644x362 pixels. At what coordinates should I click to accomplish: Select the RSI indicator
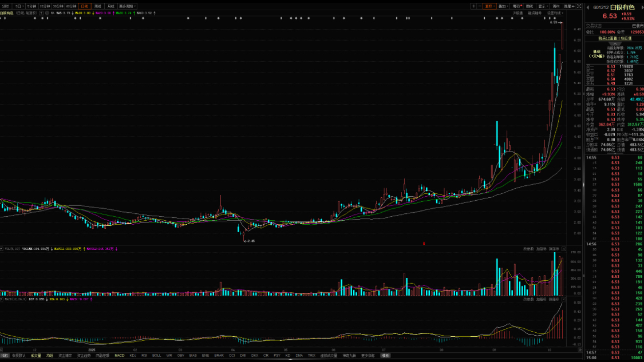pyautogui.click(x=144, y=356)
